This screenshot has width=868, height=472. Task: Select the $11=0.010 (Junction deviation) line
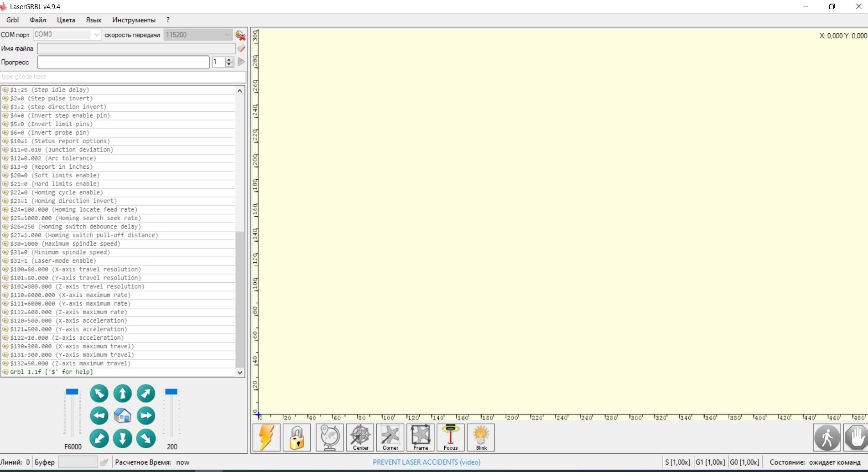point(118,150)
